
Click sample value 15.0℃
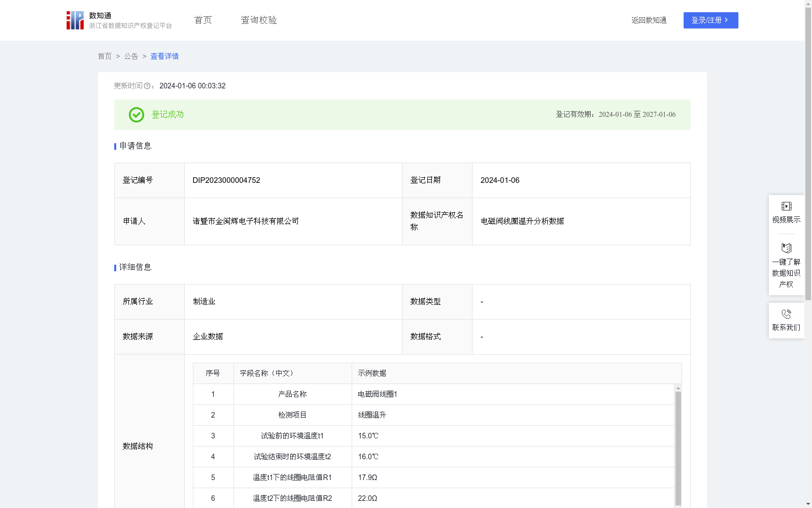click(x=368, y=436)
